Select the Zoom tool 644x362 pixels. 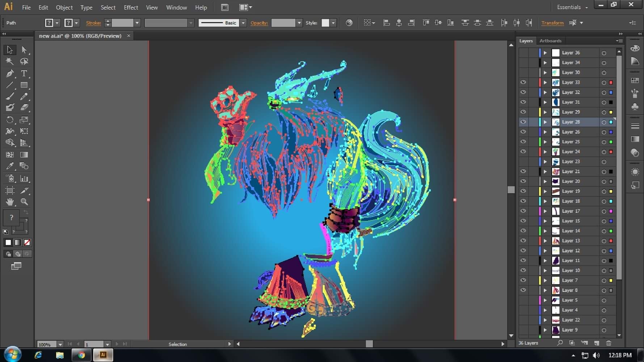(24, 202)
